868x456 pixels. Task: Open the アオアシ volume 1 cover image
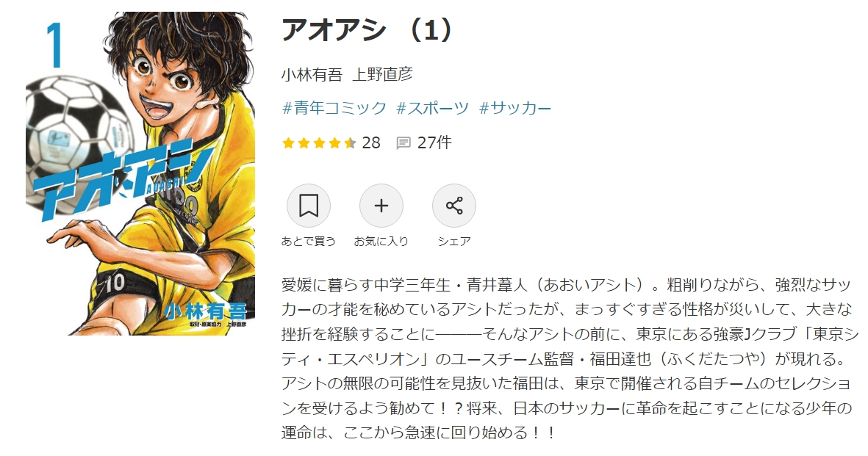point(140,173)
